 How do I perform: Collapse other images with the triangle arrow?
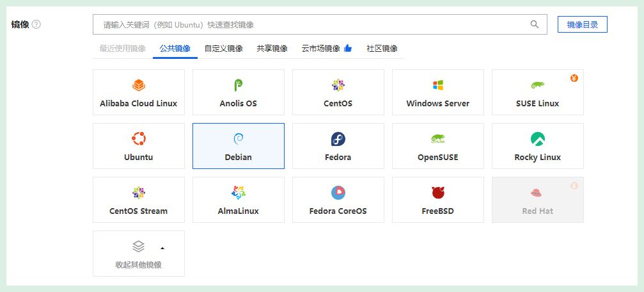[x=162, y=248]
